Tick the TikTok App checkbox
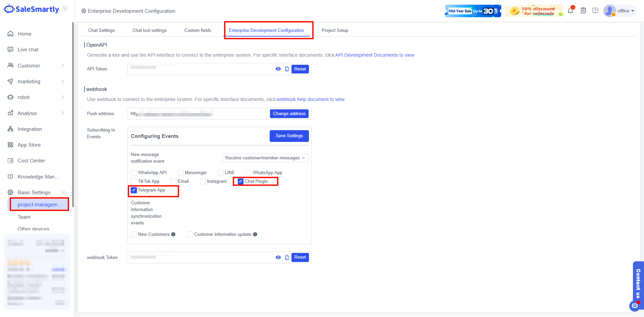The height and width of the screenshot is (317, 644). click(x=134, y=181)
